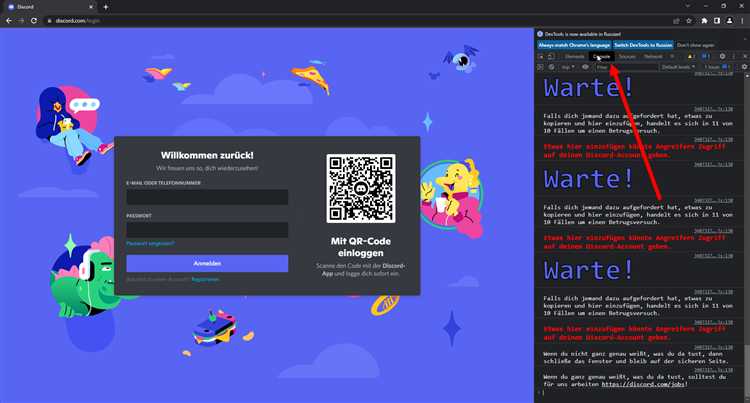750x403 pixels.
Task: Follow the Registrieren link
Action: [x=205, y=279]
